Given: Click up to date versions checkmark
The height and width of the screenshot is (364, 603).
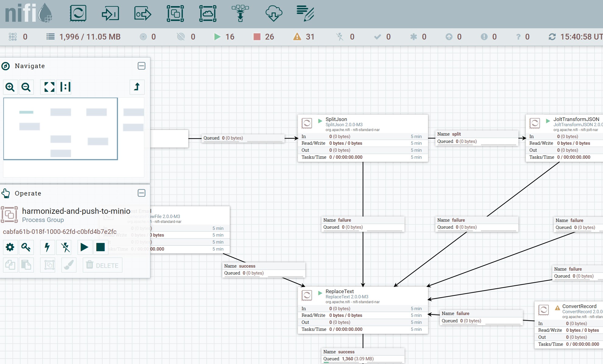Looking at the screenshot, I should (377, 37).
